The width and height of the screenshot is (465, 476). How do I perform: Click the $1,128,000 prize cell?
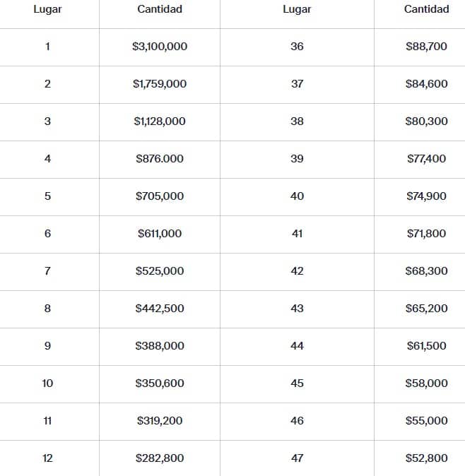[160, 121]
